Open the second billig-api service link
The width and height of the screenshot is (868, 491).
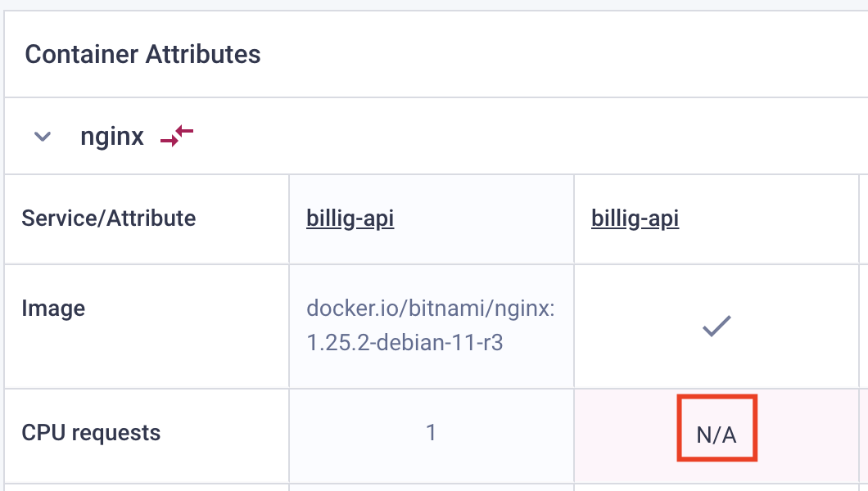pos(635,218)
